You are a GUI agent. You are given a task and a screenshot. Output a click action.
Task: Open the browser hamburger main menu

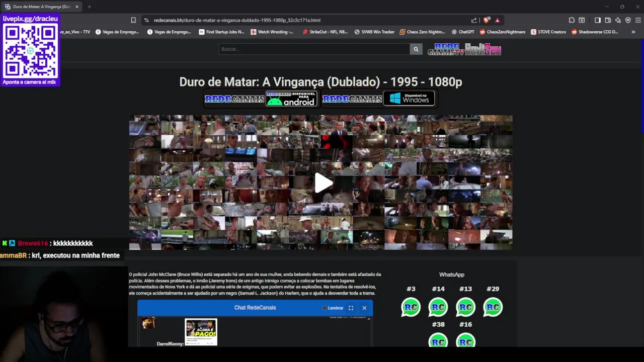click(638, 20)
